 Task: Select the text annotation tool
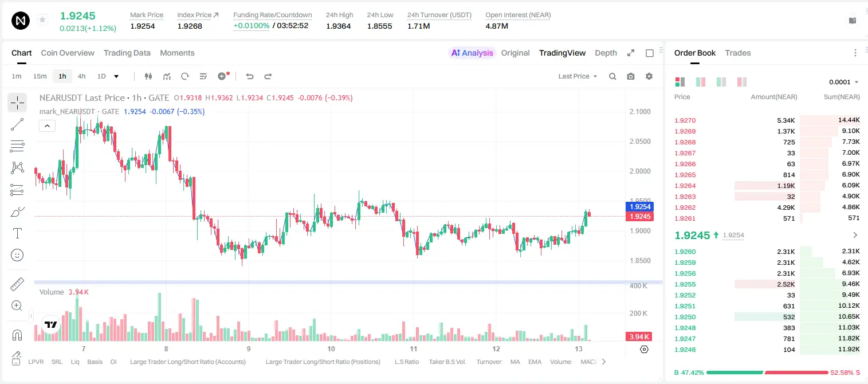(17, 233)
